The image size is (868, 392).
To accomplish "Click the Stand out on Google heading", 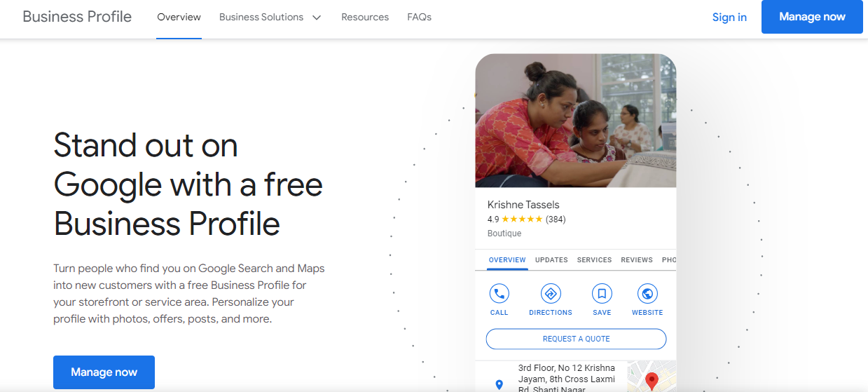I will pyautogui.click(x=188, y=185).
